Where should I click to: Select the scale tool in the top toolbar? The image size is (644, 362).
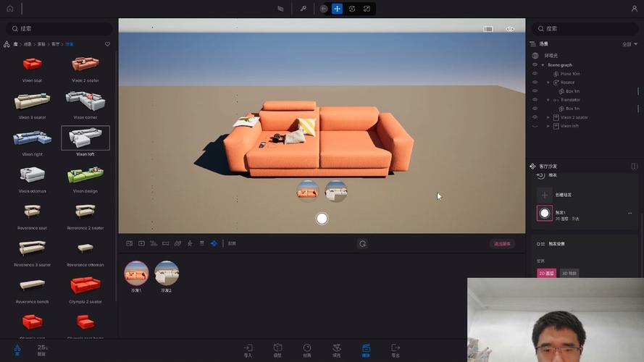[367, 9]
